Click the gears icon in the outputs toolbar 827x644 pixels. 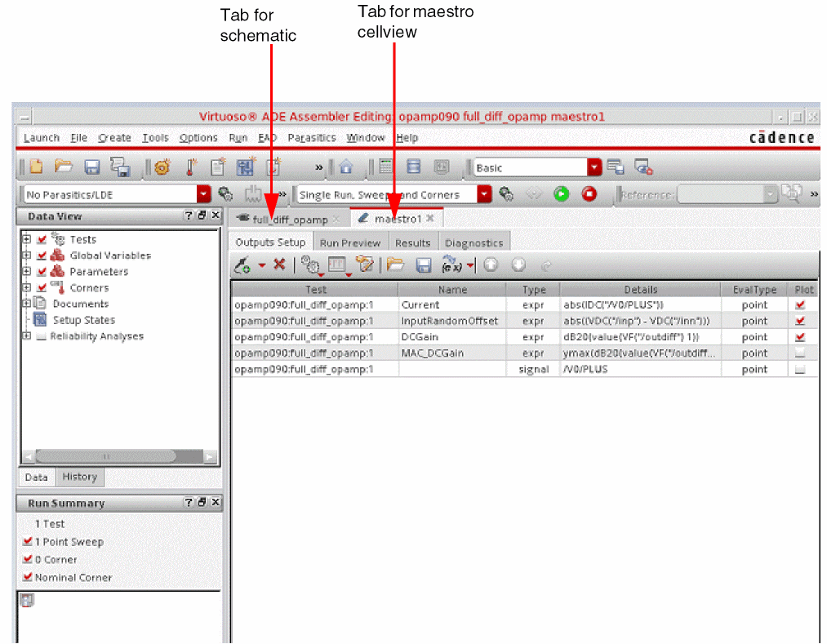(x=310, y=264)
